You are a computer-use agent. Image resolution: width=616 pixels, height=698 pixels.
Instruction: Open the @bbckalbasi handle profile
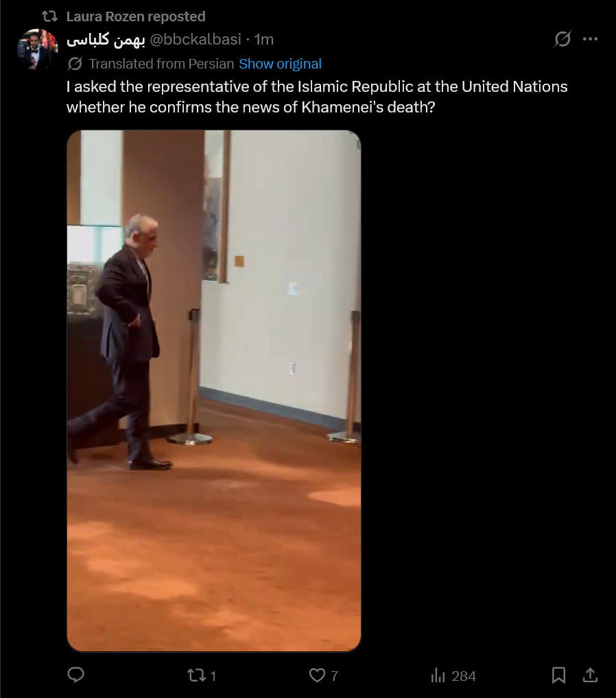(x=196, y=39)
